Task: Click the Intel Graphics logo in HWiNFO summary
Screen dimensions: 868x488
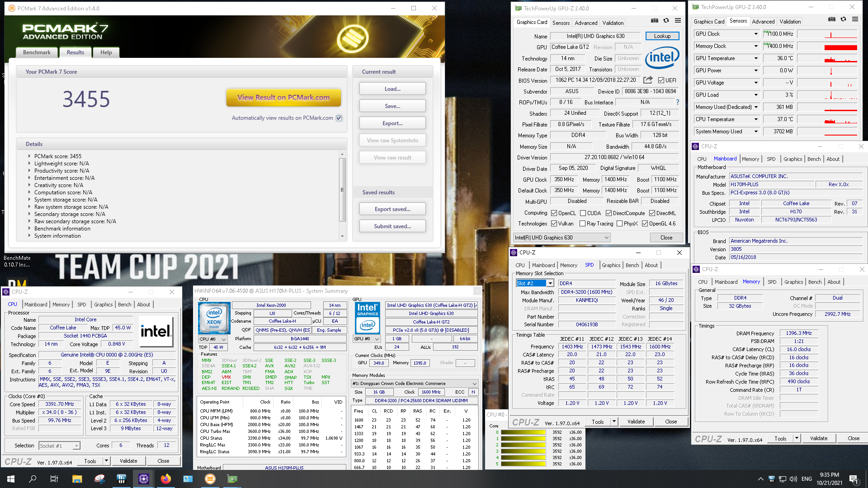Action: point(368,318)
